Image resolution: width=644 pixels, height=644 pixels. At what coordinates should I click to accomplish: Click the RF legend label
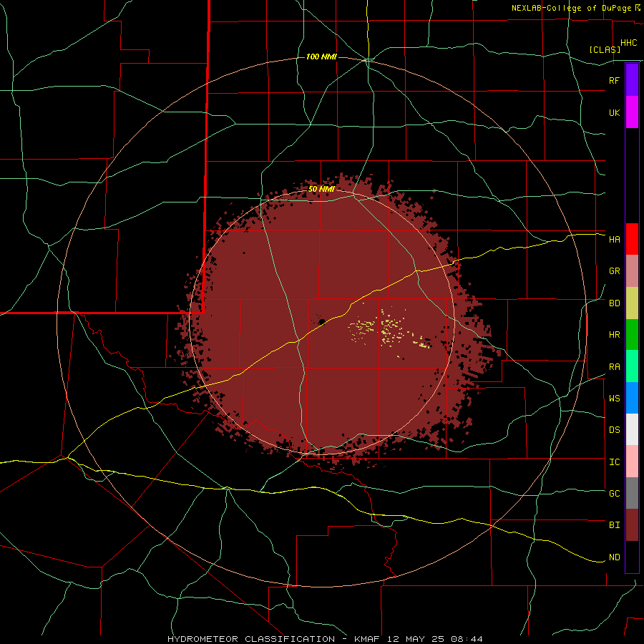click(x=614, y=80)
